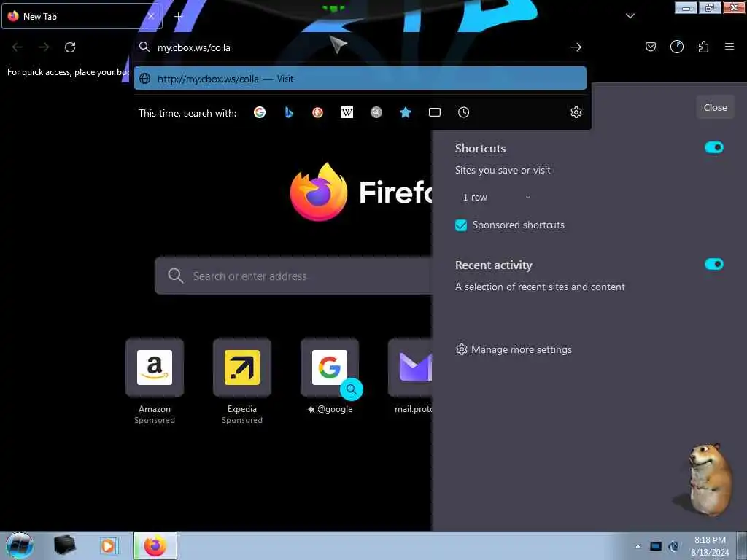
Task: Click the browser back arrow
Action: tap(18, 47)
